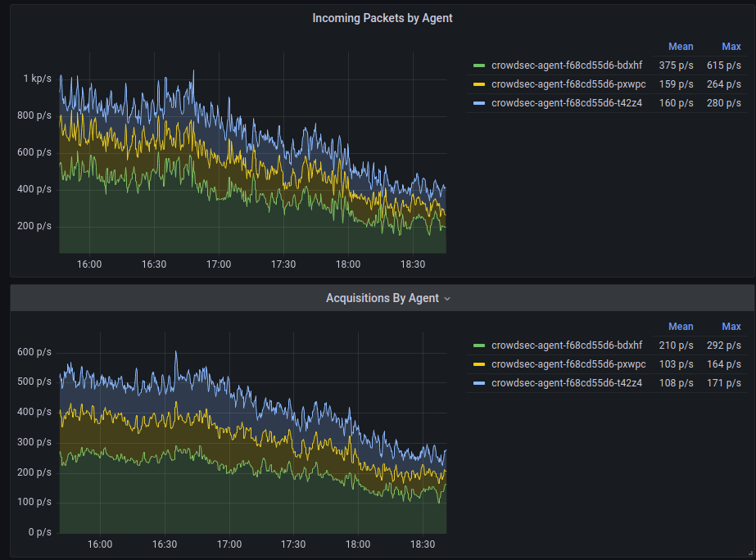Toggle crowdsec-agent-f68cd55d6-bdxhf series in Acquisitions legend
Viewport: 756px width, 560px height.
click(x=567, y=345)
